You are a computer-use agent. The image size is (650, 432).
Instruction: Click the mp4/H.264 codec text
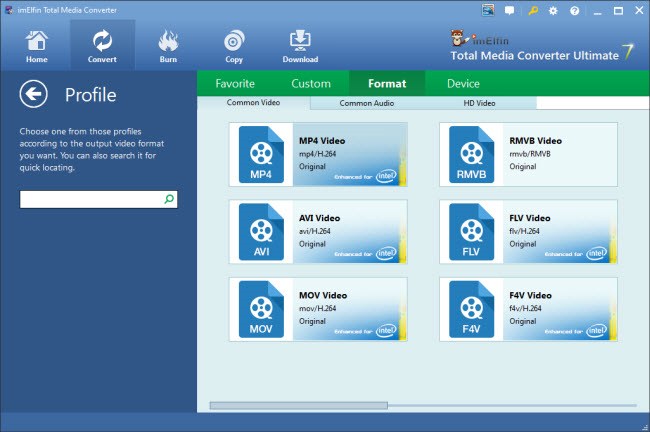click(318, 154)
